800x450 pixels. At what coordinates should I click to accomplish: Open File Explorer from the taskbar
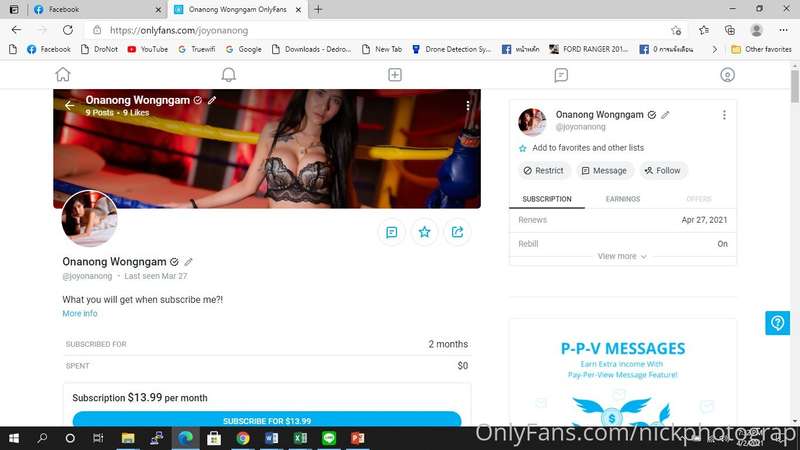128,438
